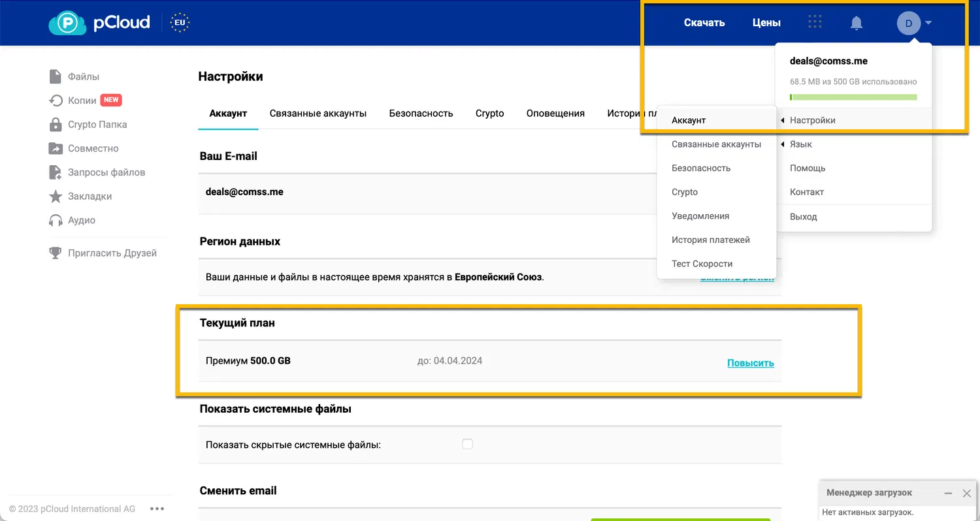Open the apps grid dots icon

(815, 22)
